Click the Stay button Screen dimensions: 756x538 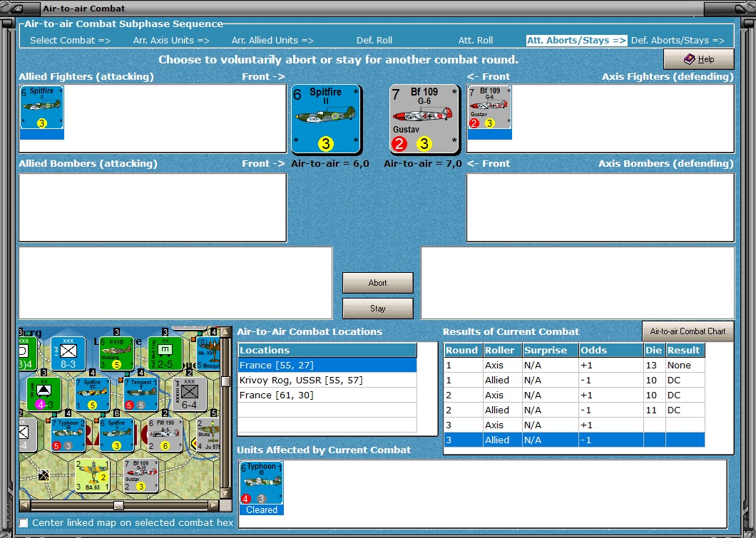(x=377, y=309)
